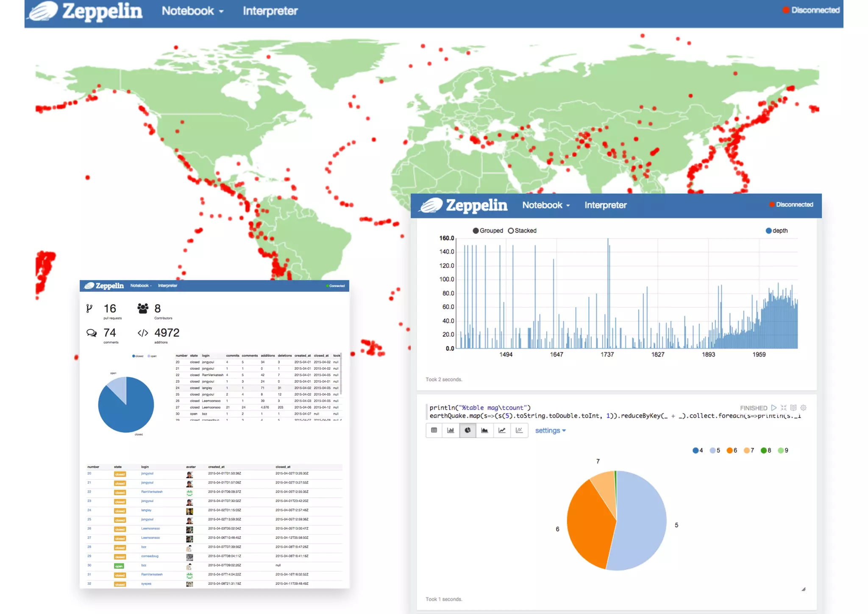Open Notebook dropdown in middle Zeppelin window
868x614 pixels.
(545, 205)
